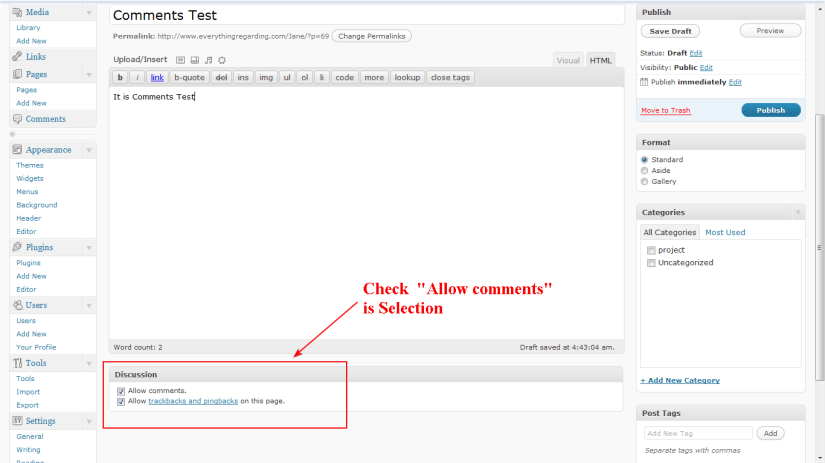Click the Add Audio music note icon

(208, 60)
